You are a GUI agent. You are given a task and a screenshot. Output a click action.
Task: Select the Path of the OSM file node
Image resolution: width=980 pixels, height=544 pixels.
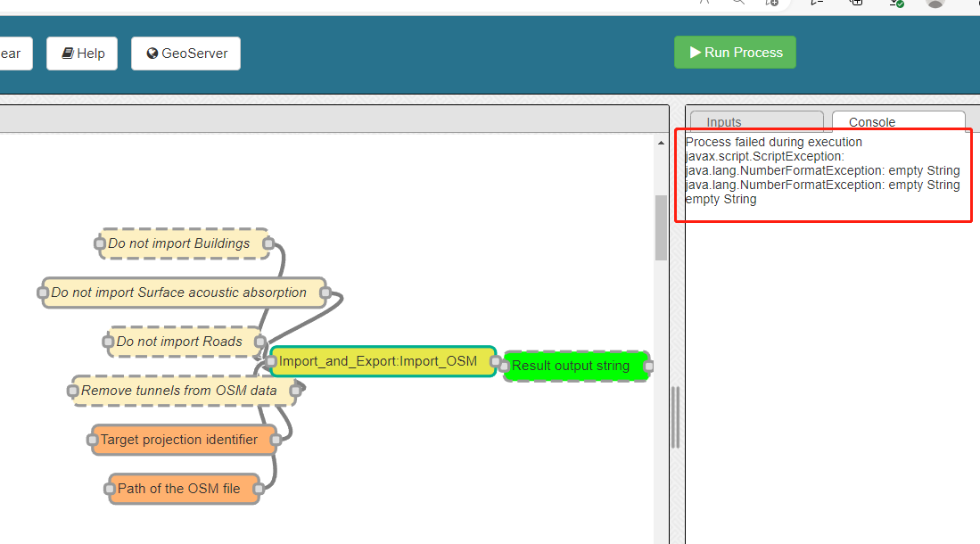[x=184, y=489]
